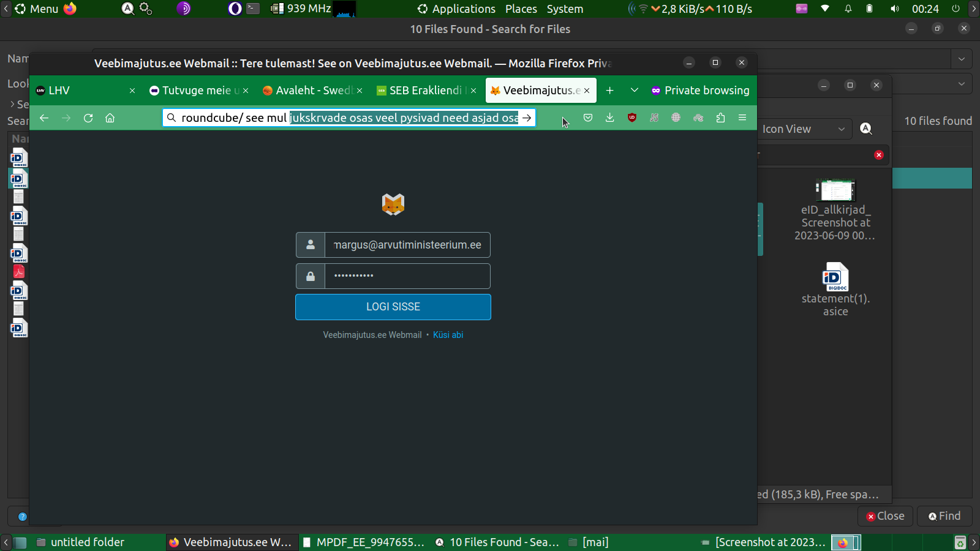Open help icon in Search for Files
Screen dimensions: 980x551
[23, 516]
